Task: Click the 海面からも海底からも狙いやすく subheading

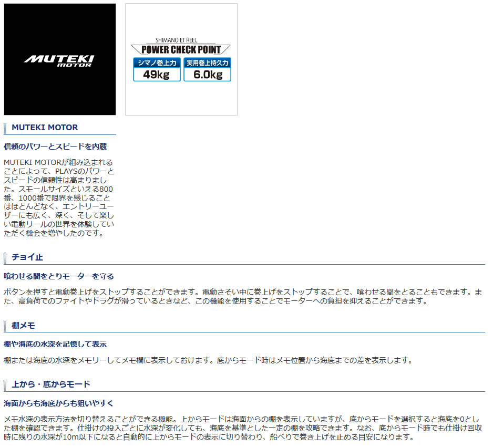Action: point(59,403)
